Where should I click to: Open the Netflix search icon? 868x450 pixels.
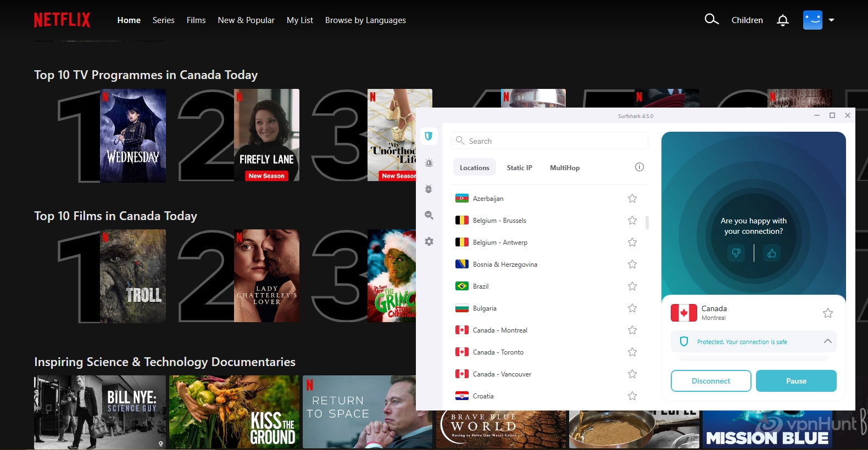tap(711, 20)
